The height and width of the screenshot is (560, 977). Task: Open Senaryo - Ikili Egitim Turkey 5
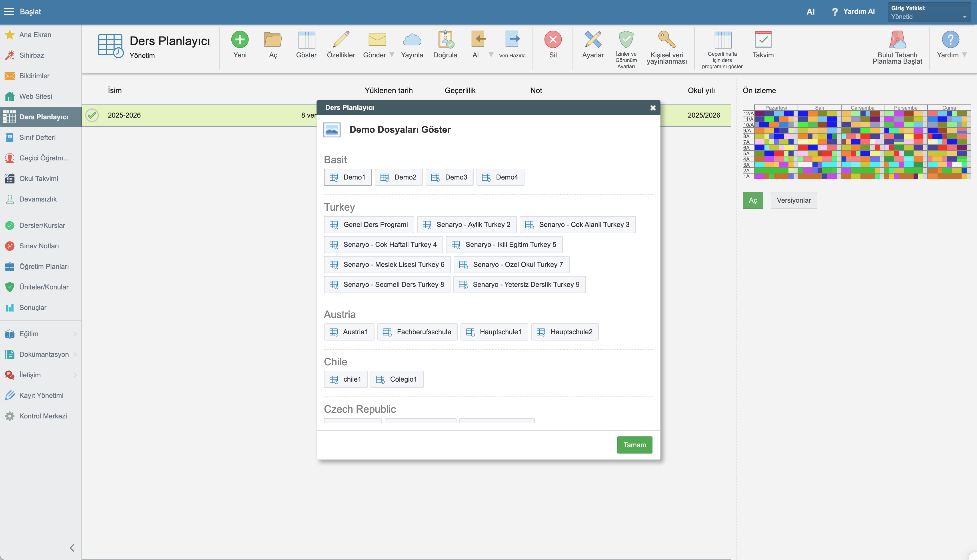click(x=504, y=245)
